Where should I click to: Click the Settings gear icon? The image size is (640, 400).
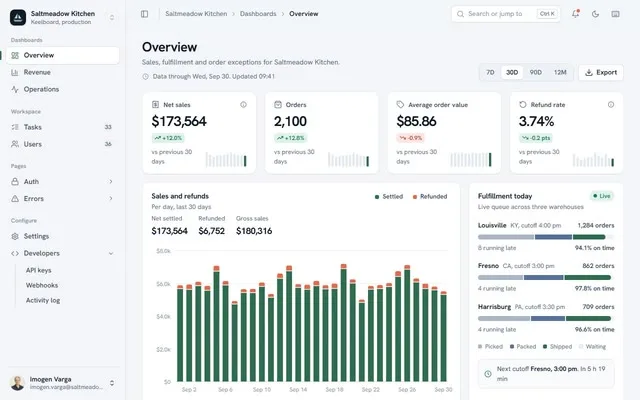pyautogui.click(x=15, y=236)
